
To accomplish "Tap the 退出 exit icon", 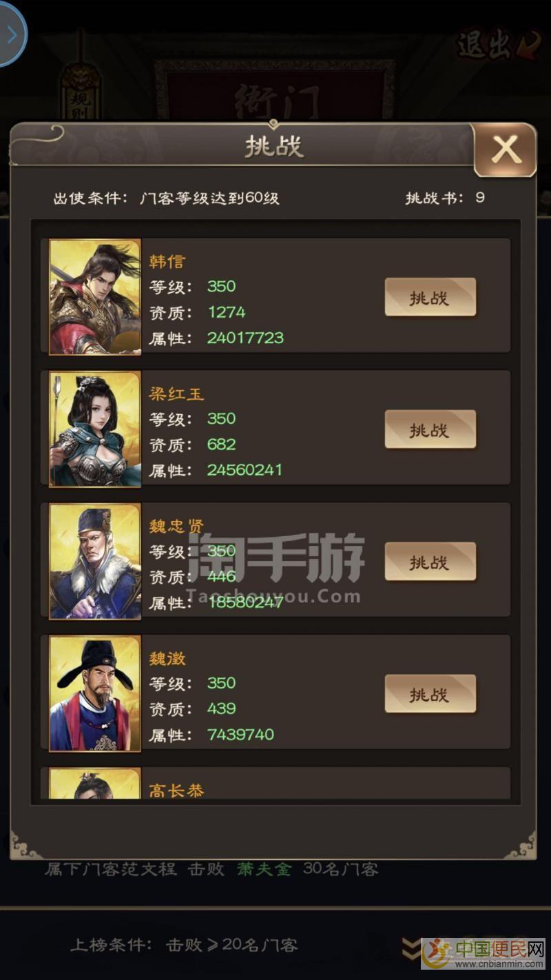I will click(489, 45).
